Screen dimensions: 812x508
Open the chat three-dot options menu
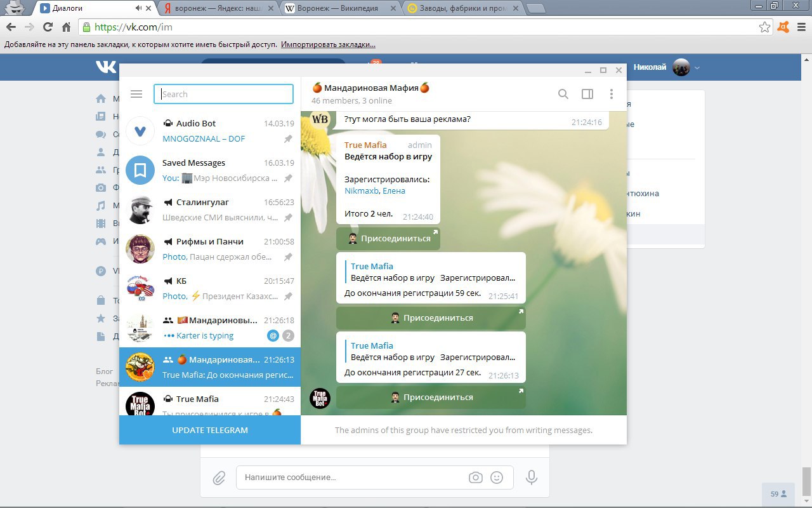tap(612, 94)
